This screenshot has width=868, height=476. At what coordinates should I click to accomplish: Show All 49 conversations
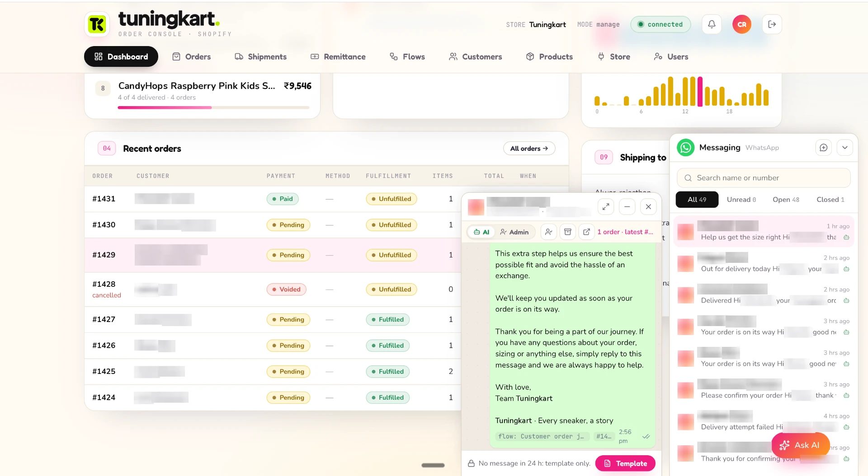coord(697,200)
